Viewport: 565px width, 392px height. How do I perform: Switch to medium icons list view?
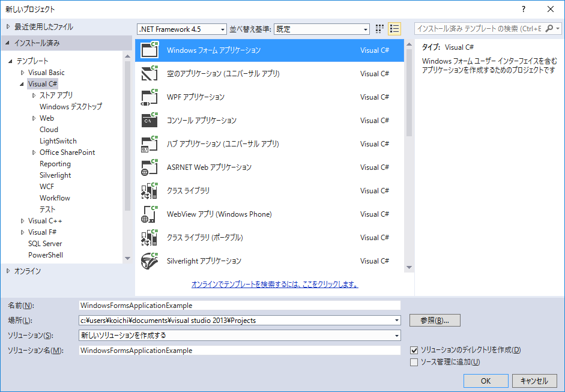(394, 29)
